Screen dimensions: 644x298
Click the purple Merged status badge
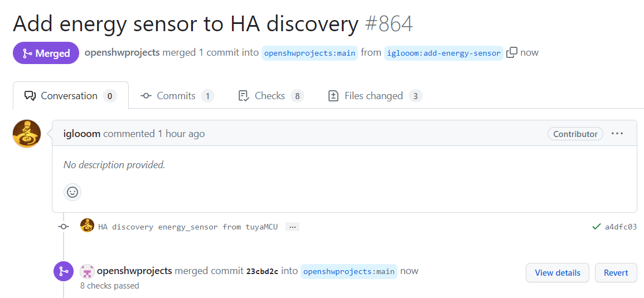pos(46,53)
